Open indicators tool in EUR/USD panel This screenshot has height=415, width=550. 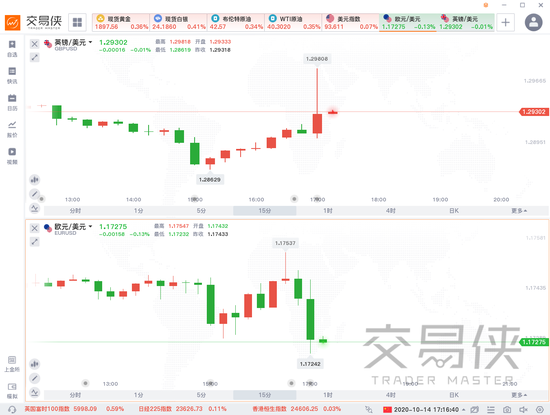[34, 392]
